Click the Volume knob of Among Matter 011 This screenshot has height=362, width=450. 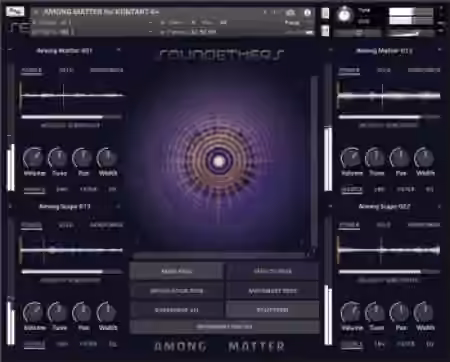(x=351, y=158)
